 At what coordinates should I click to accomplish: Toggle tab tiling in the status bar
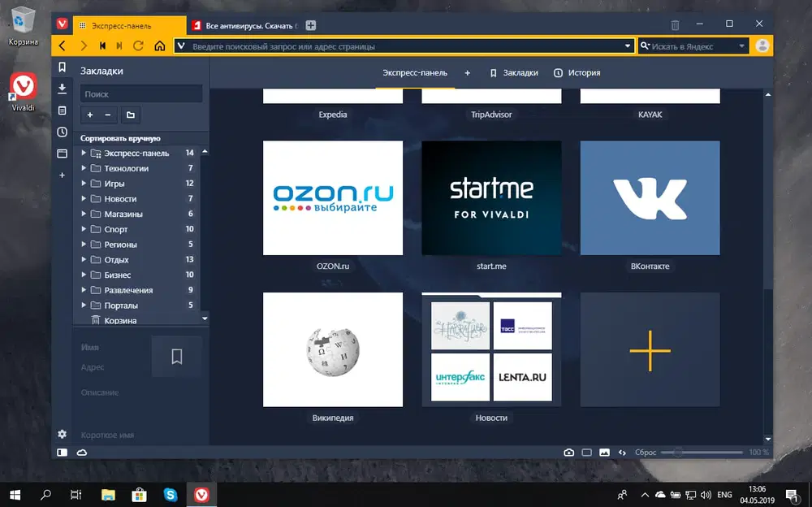587,453
